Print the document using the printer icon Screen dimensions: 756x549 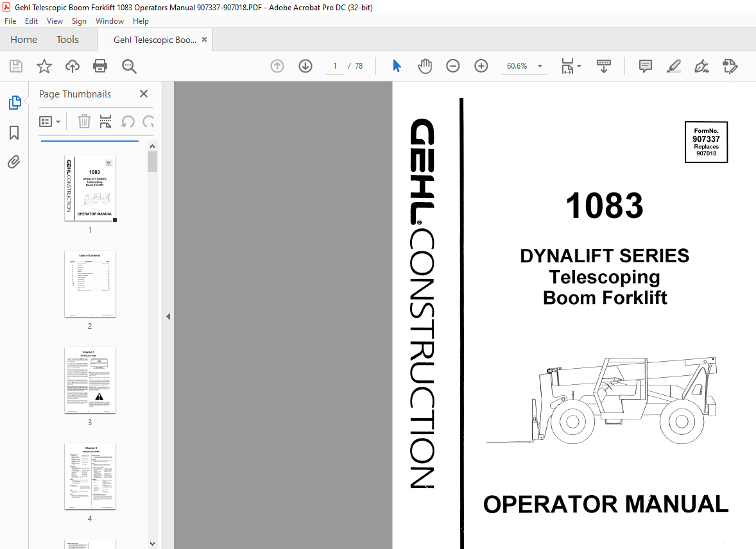point(100,66)
